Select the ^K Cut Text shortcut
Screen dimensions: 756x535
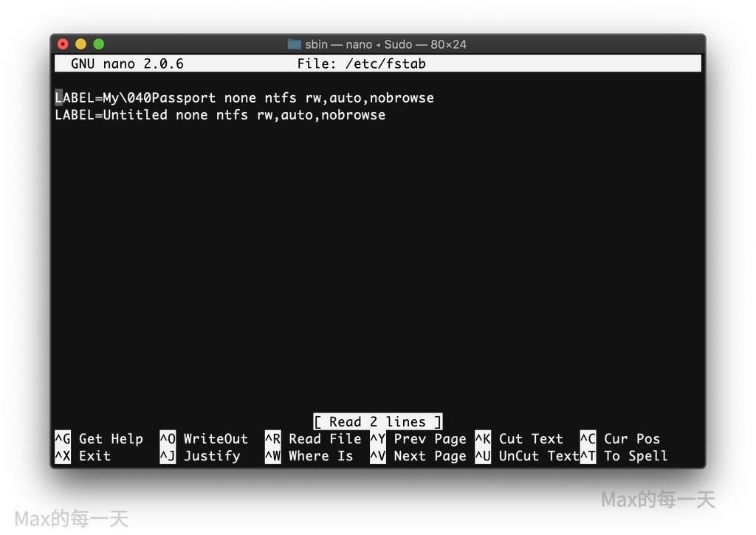tap(519, 439)
